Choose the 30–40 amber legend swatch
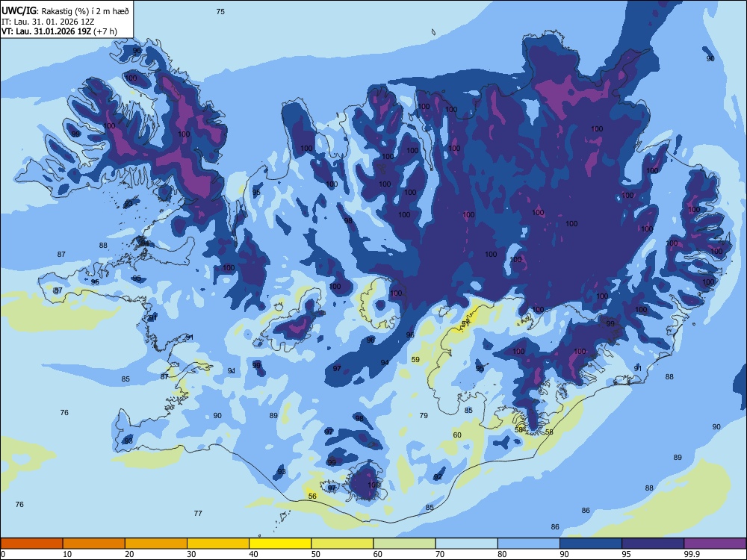This screenshot has width=747, height=560. pos(218,544)
